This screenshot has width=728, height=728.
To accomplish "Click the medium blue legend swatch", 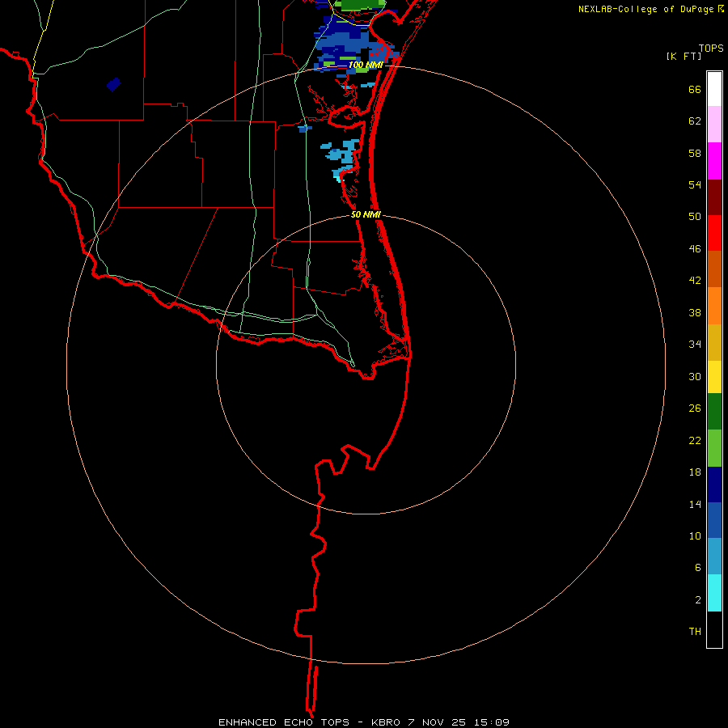I will pyautogui.click(x=714, y=520).
